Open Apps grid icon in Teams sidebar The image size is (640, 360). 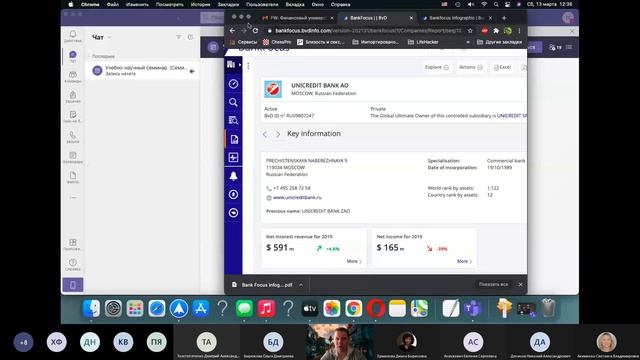(x=73, y=244)
